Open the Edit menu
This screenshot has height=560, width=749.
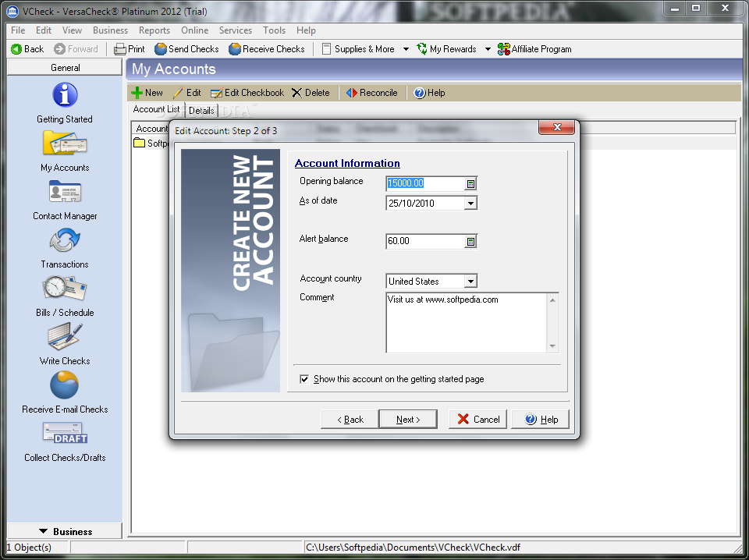pos(44,30)
